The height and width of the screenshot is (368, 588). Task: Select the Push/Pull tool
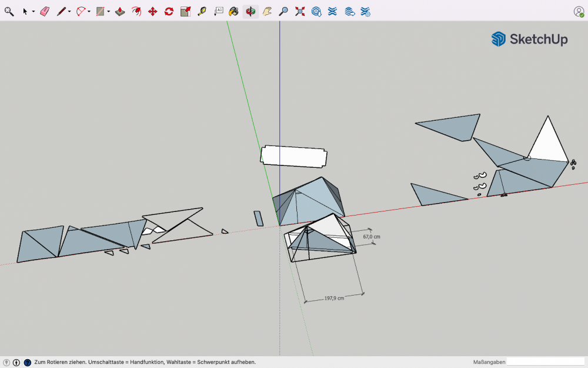(120, 11)
